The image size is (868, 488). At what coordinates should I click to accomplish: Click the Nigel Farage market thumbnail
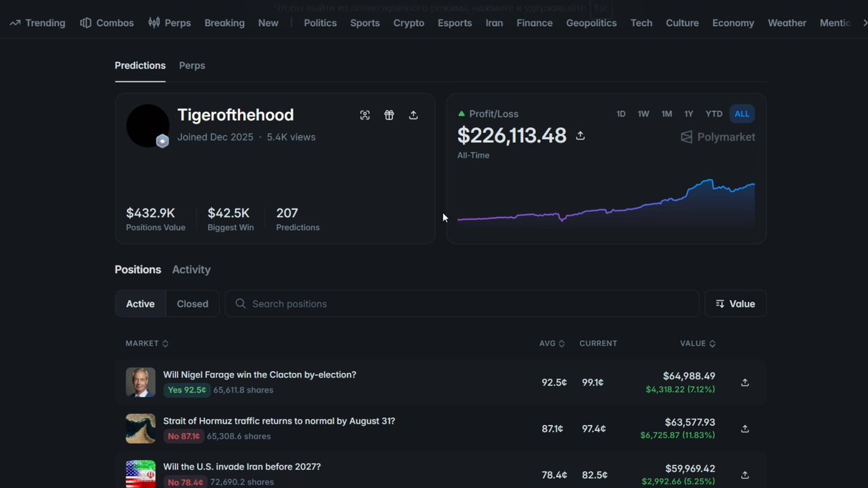pyautogui.click(x=140, y=382)
